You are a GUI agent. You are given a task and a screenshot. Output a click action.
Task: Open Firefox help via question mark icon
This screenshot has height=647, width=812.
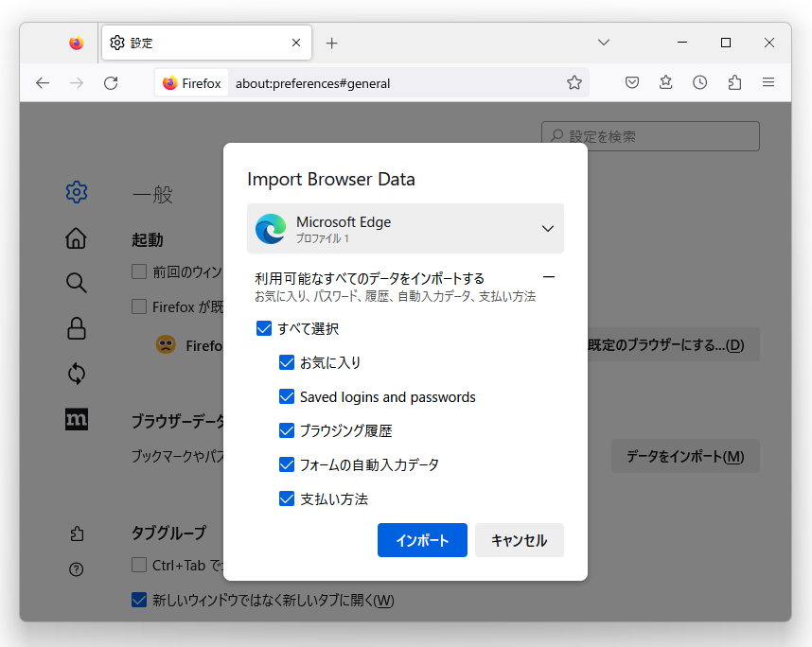77,568
